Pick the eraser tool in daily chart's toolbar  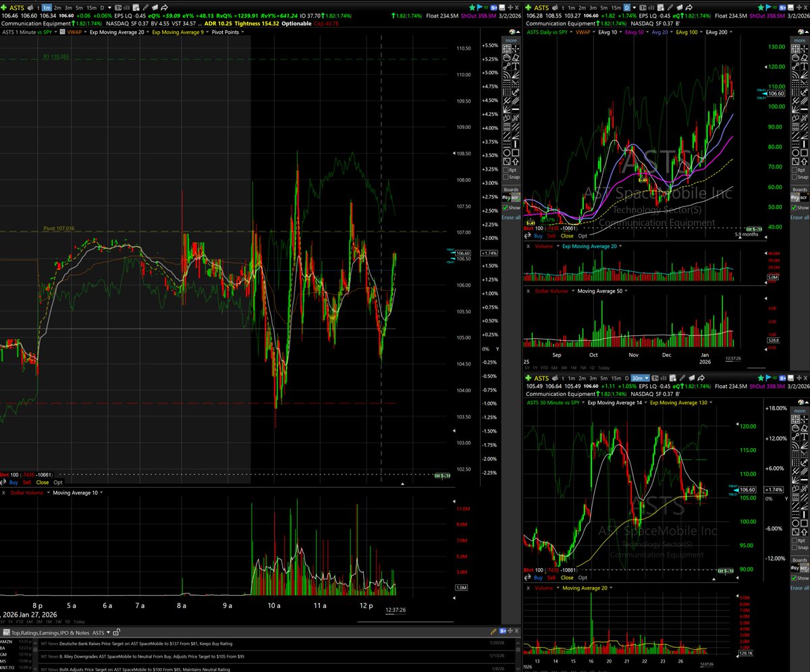804,57
